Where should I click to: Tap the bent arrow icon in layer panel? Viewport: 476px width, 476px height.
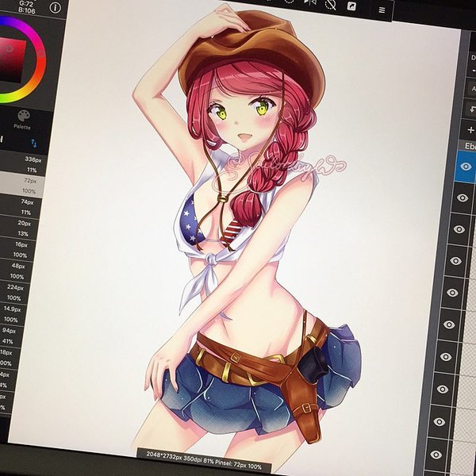click(x=473, y=109)
